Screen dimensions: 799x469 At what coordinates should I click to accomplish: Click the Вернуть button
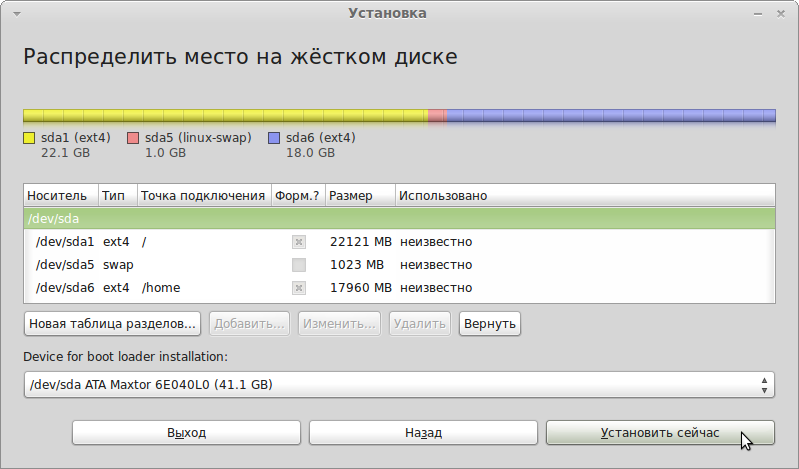pos(490,324)
